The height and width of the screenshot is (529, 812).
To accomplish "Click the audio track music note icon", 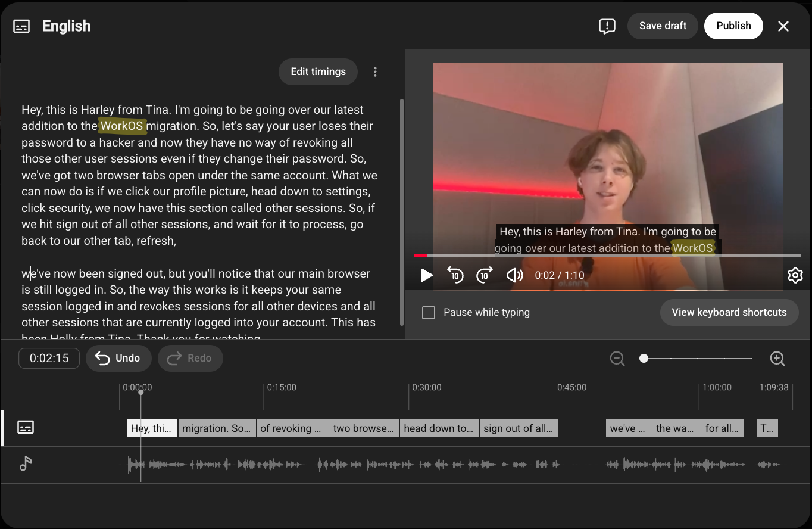I will coord(26,463).
